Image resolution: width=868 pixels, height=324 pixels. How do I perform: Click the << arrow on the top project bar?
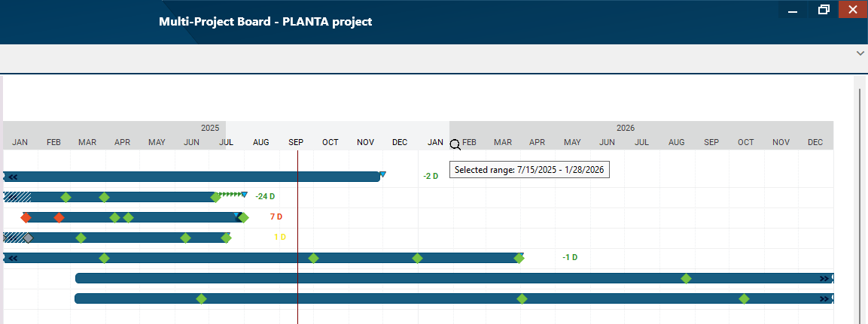tap(13, 177)
